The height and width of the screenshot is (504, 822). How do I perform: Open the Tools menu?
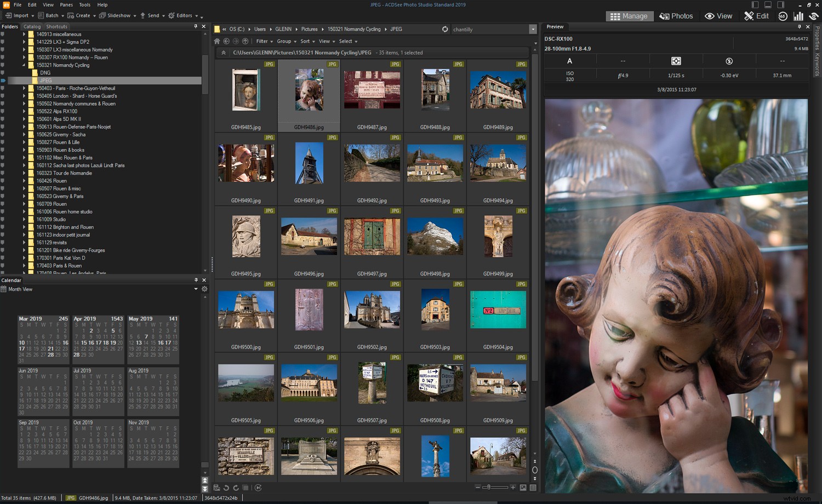(x=84, y=4)
